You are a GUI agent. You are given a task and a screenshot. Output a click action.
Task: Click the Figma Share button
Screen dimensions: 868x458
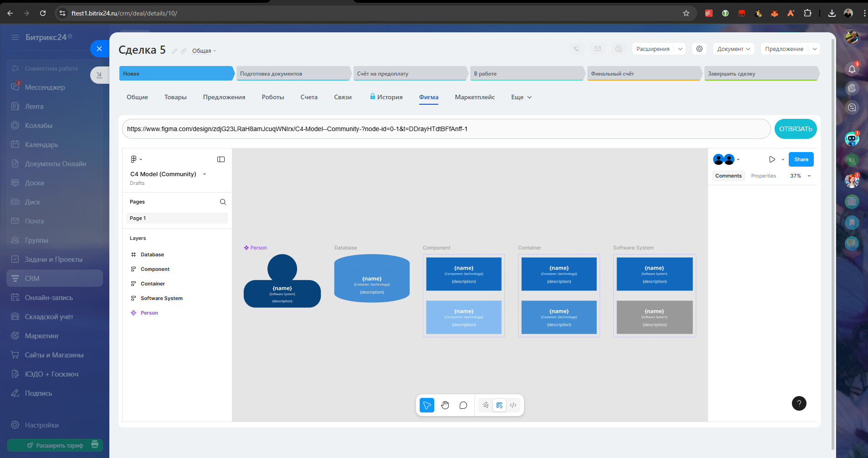point(801,159)
